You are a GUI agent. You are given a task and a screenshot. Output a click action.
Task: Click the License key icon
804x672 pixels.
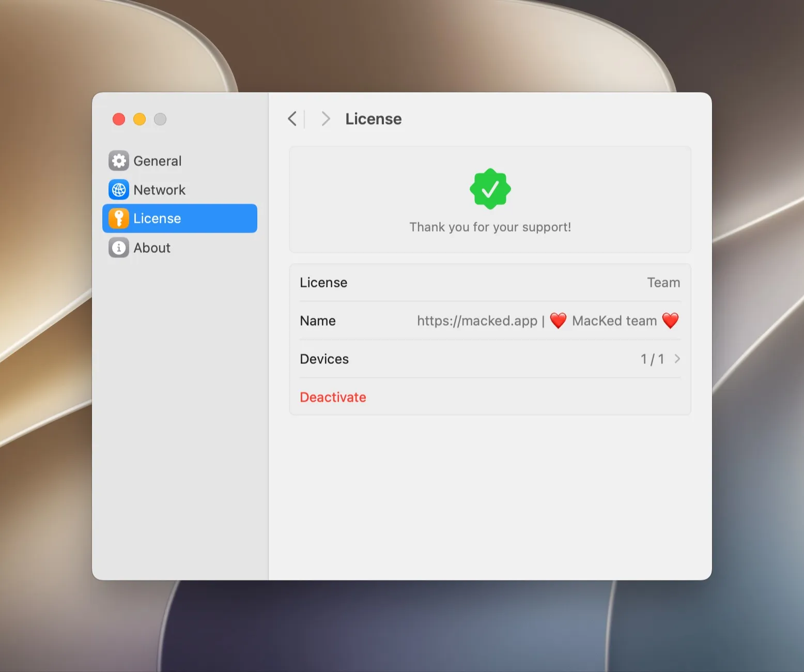pyautogui.click(x=119, y=219)
